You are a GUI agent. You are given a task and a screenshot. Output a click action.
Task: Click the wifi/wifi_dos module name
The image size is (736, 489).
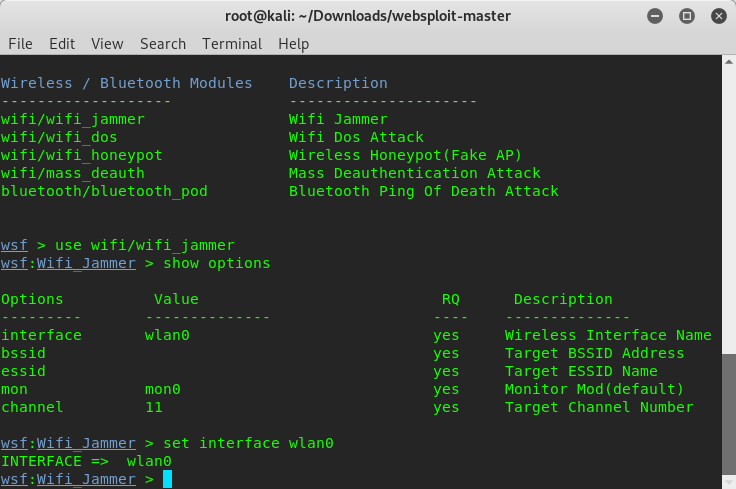(59, 137)
